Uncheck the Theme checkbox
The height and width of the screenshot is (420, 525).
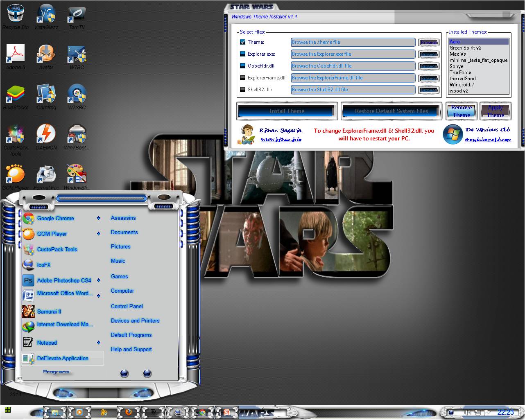[x=242, y=42]
